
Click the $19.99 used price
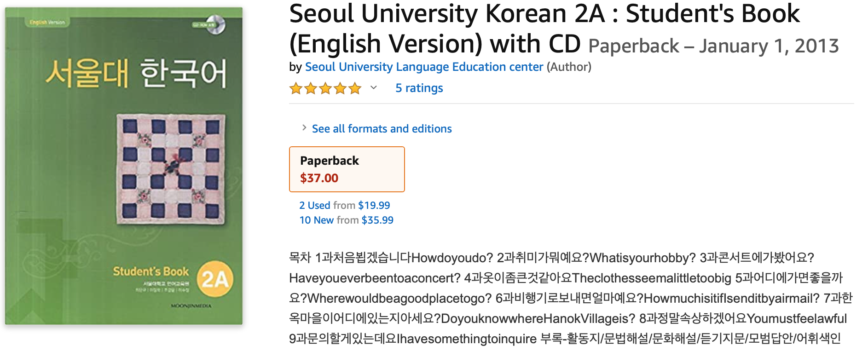374,205
